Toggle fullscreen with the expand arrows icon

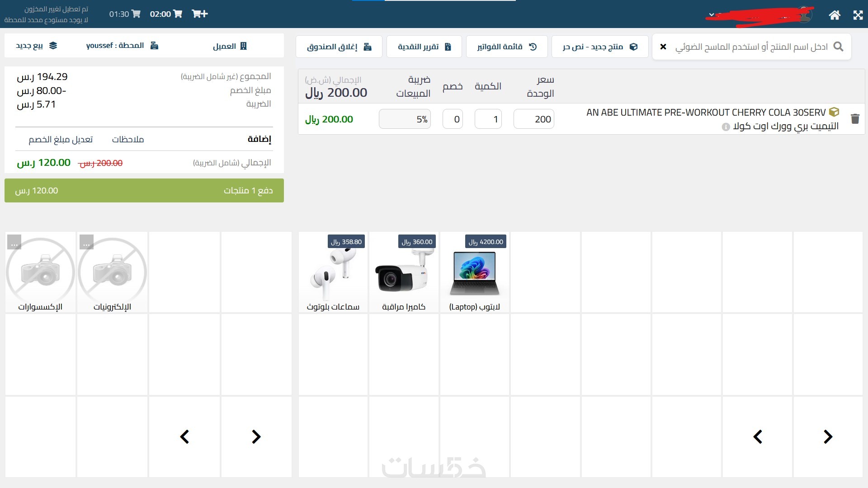[x=858, y=15]
